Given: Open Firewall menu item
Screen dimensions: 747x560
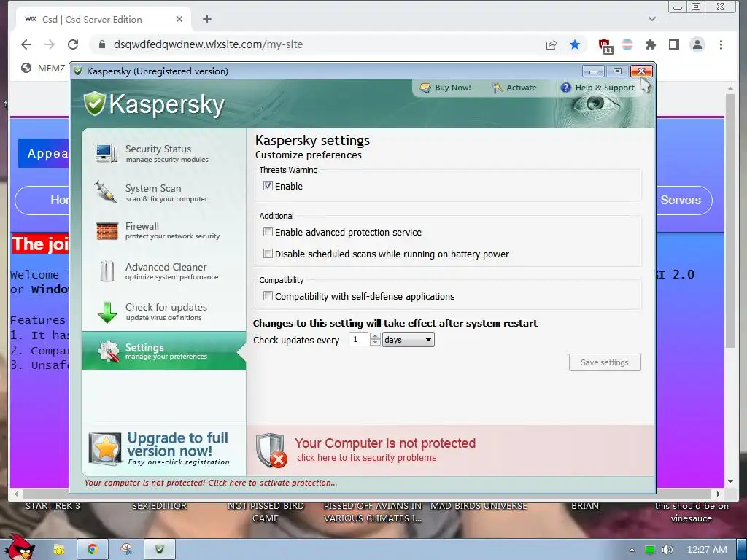Looking at the screenshot, I should click(164, 231).
